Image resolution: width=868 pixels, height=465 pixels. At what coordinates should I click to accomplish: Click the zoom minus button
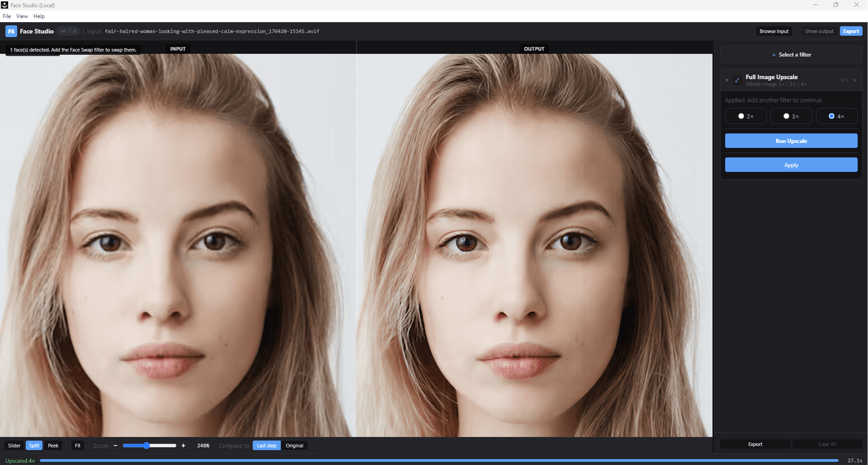point(116,446)
